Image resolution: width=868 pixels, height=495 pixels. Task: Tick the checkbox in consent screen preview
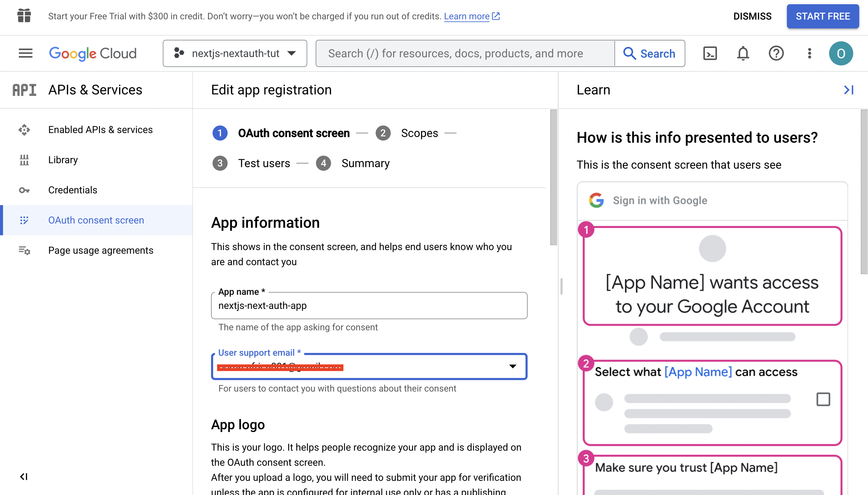[x=823, y=399]
